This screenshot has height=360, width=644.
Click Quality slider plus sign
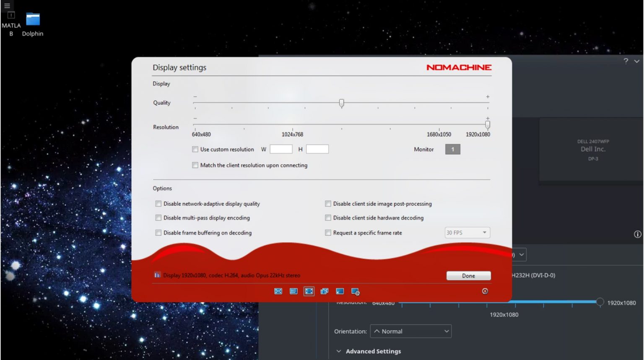pyautogui.click(x=488, y=97)
